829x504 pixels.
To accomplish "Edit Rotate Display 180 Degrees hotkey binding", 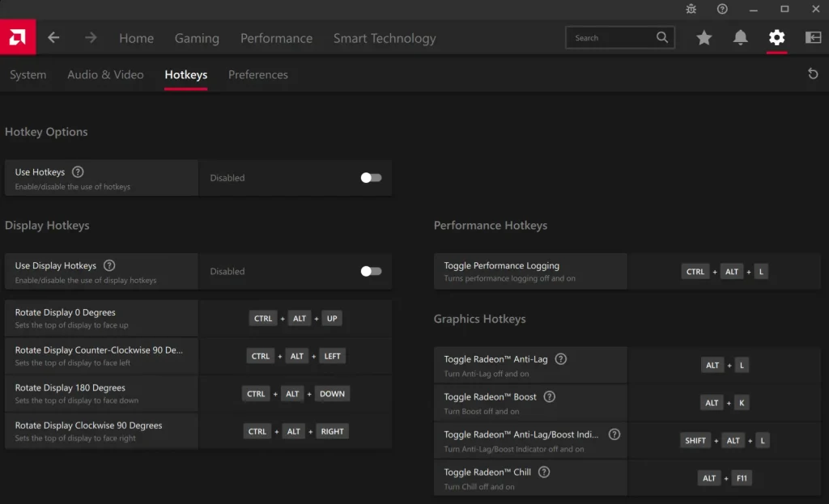I will pos(295,394).
